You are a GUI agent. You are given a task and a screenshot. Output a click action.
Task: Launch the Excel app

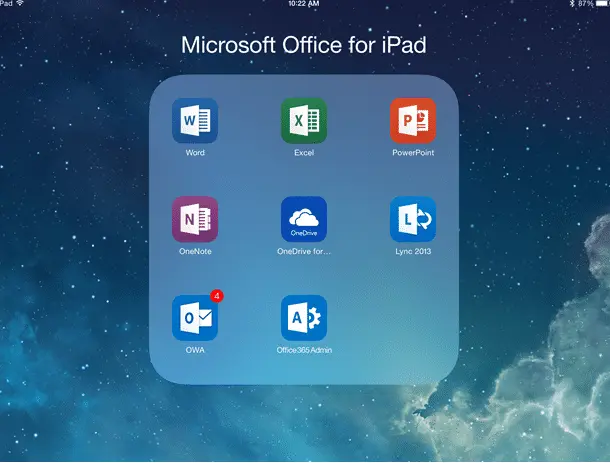304,121
